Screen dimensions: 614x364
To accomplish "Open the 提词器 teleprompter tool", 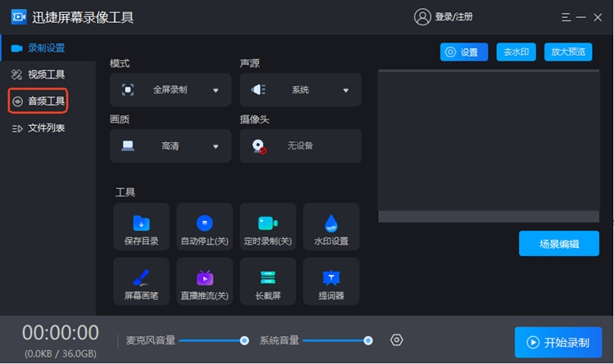I will click(332, 281).
